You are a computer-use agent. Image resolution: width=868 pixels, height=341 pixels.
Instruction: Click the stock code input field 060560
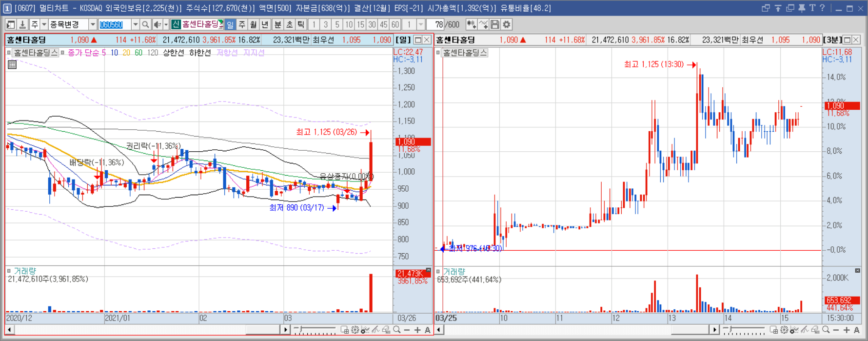(x=115, y=24)
